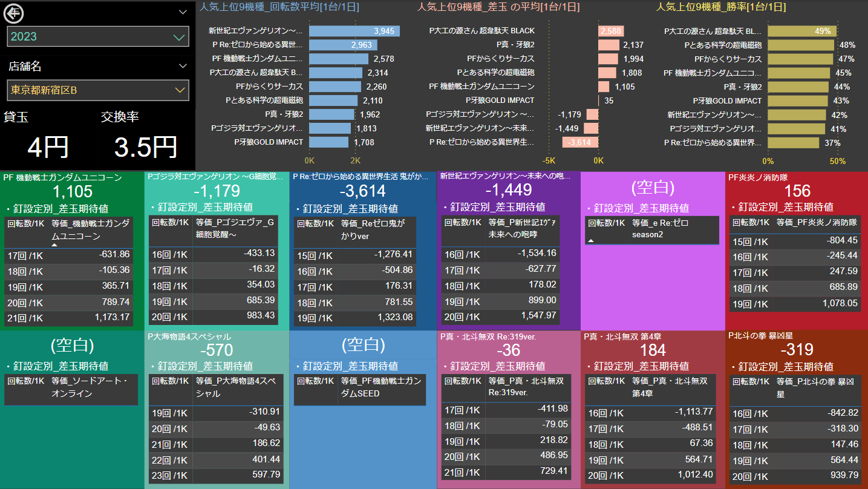Image resolution: width=868 pixels, height=489 pixels.
Task: Select the 2,578 rotation bar for ガンダムユニコーン
Action: tap(339, 59)
